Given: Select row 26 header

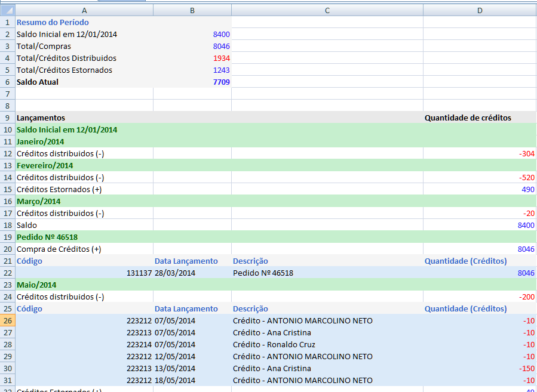Looking at the screenshot, I should click(x=7, y=320).
